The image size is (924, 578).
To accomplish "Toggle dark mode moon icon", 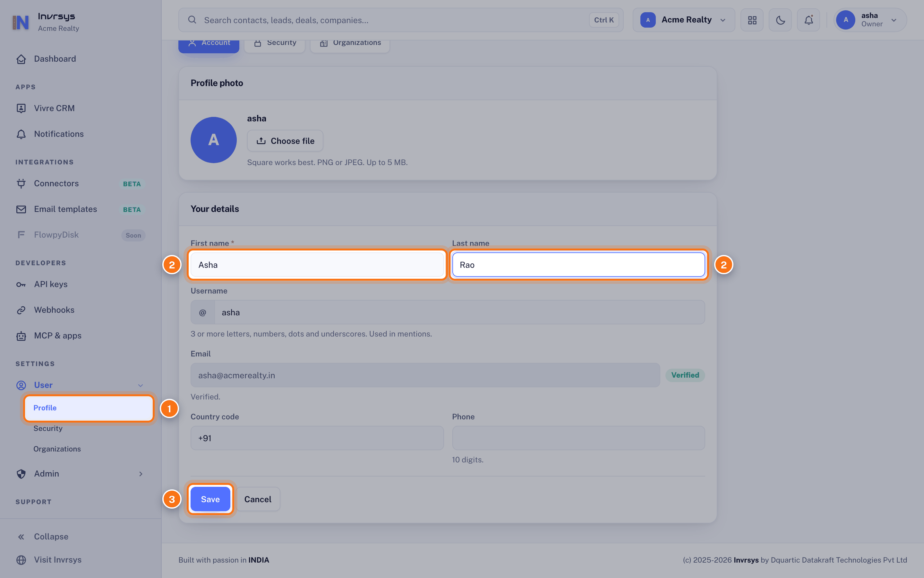I will click(780, 20).
